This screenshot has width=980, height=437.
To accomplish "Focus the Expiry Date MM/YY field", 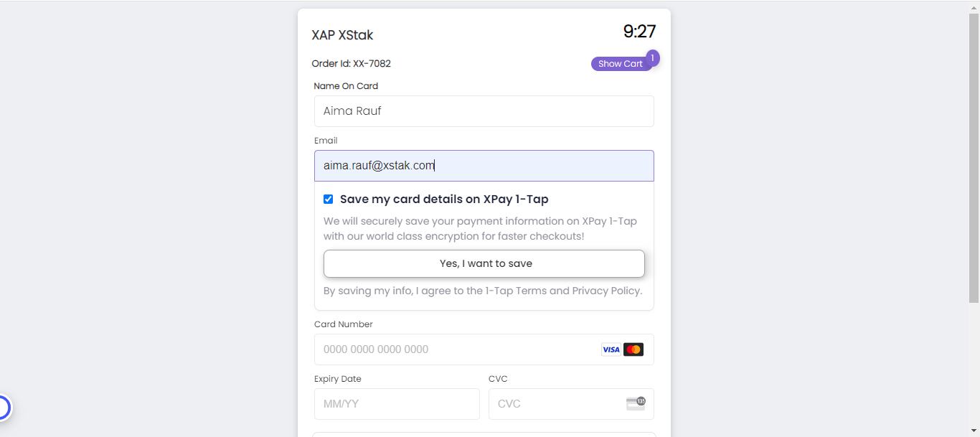I will tap(397, 404).
